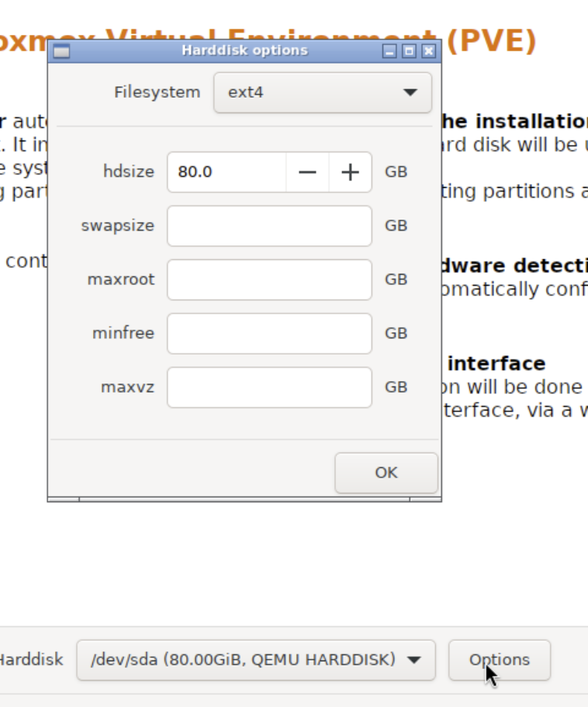
Task: Click the GB unit beside maxvz
Action: click(396, 387)
